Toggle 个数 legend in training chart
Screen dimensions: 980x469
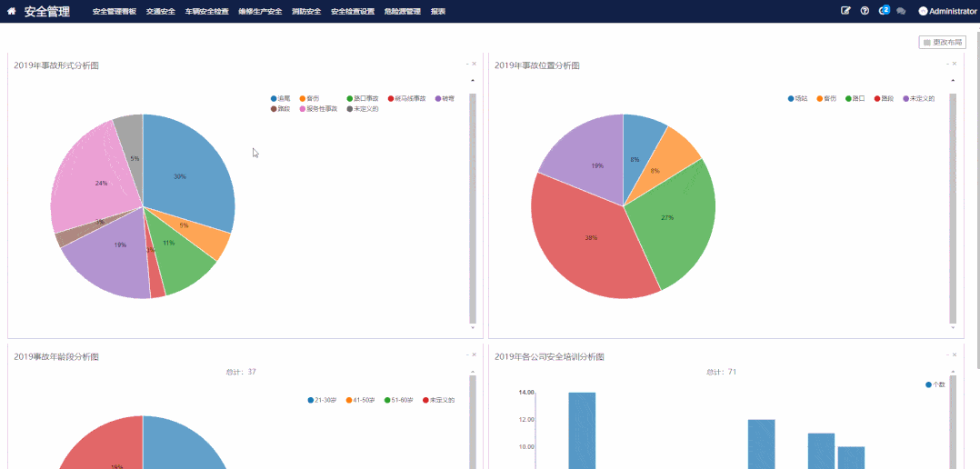[x=935, y=384]
